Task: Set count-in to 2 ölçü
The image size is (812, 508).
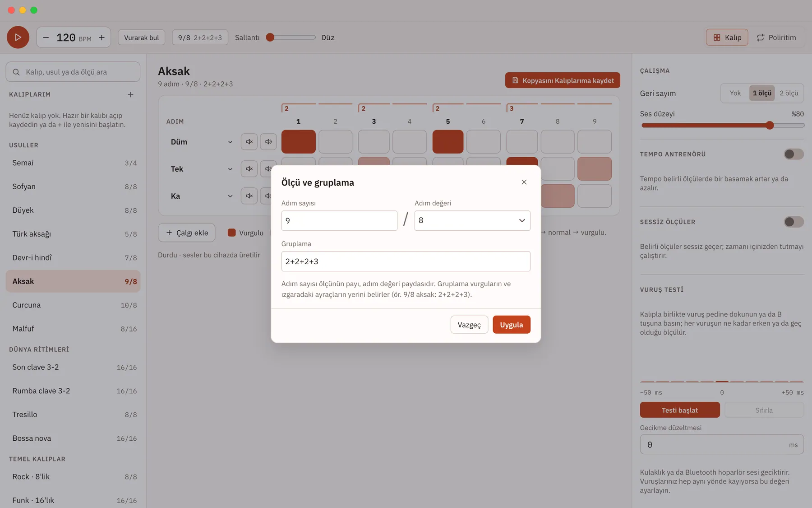Action: 789,93
